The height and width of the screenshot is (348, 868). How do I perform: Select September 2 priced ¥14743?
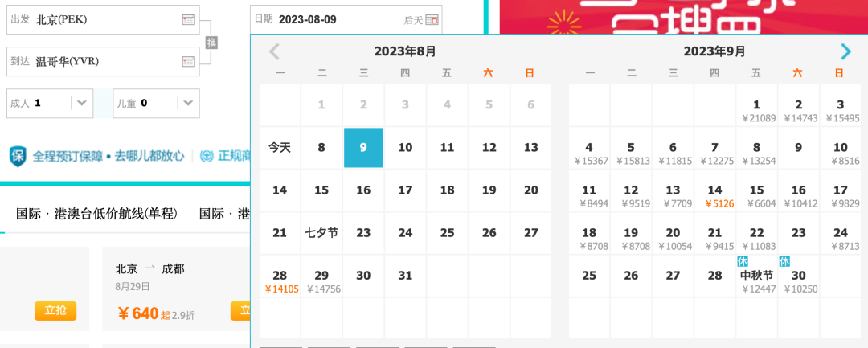tap(799, 105)
